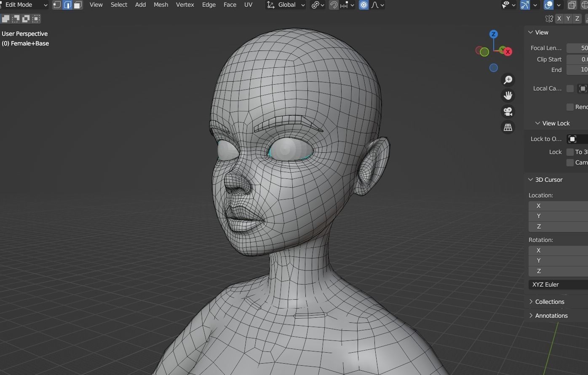
Task: Open the Face menu
Action: click(x=230, y=5)
